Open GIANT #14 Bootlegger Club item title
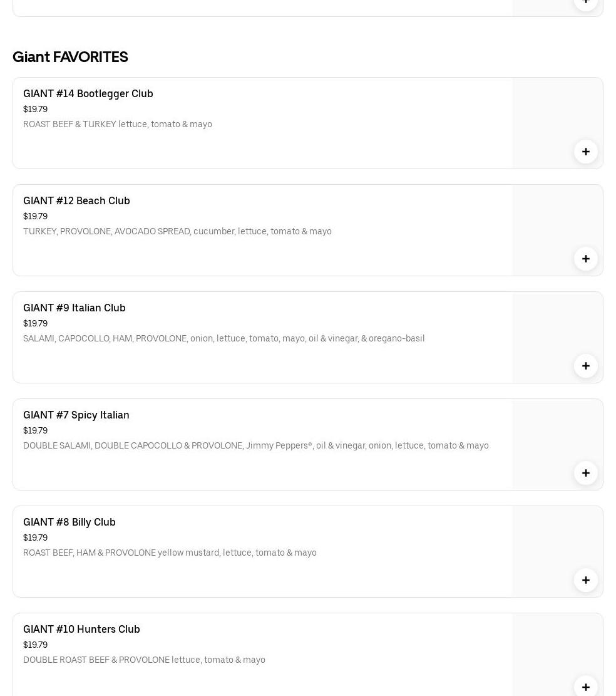 tap(88, 93)
